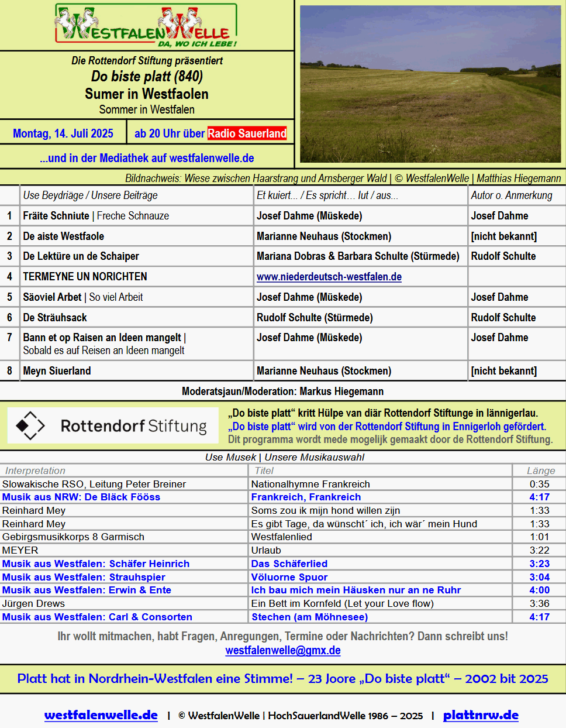Open www.niederdeutsch-westfalen.de link
Image resolution: width=566 pixels, height=728 pixels.
pyautogui.click(x=329, y=277)
